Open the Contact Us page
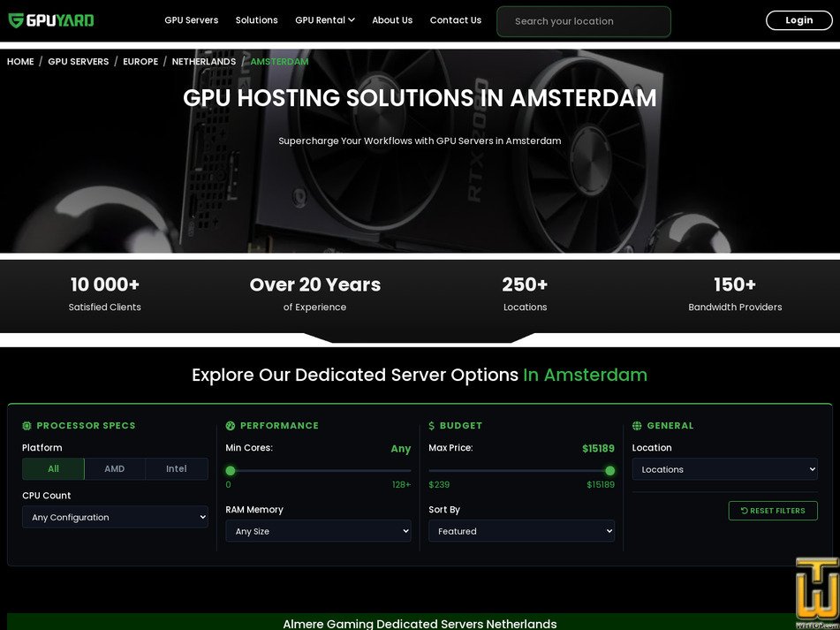The image size is (840, 630). coord(456,20)
